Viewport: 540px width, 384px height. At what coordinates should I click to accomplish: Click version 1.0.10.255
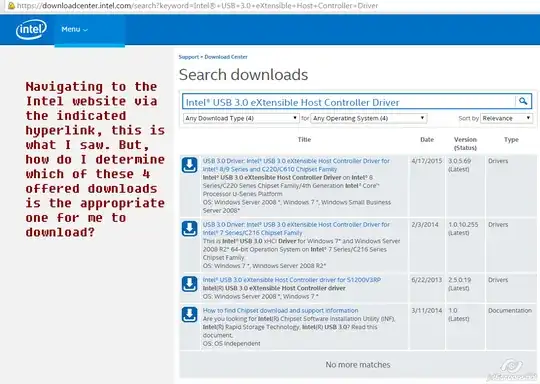point(463,225)
